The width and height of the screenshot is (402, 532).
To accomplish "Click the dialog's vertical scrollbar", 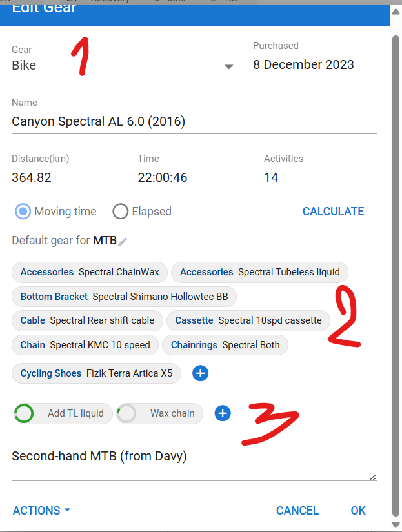I will [396, 258].
